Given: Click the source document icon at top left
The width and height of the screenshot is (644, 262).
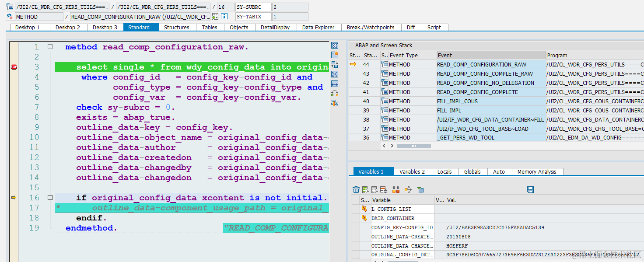Looking at the screenshot, I should pyautogui.click(x=10, y=7).
